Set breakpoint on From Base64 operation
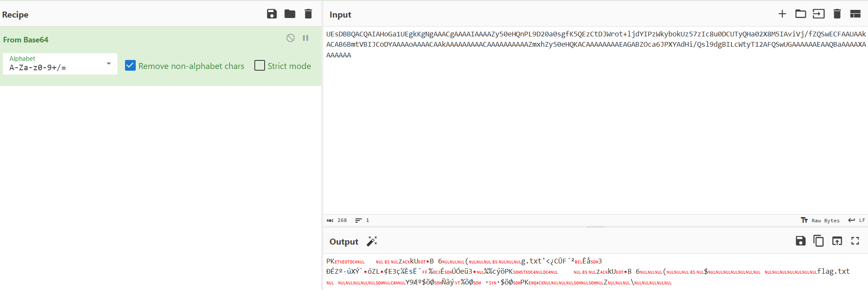 (306, 38)
